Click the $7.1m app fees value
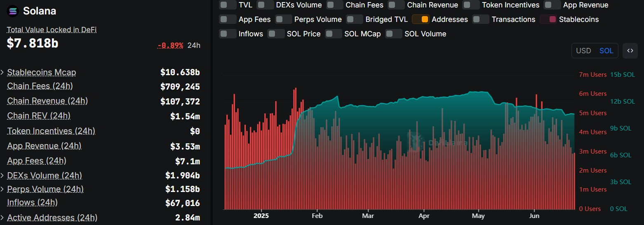 (188, 161)
